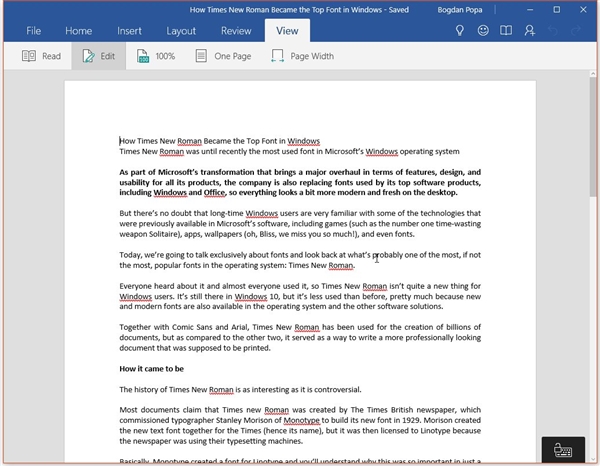Place the cursor in the bold paragraph starting with 'As part of Microsoft's transformation'
The width and height of the screenshot is (600, 466).
(x=300, y=182)
